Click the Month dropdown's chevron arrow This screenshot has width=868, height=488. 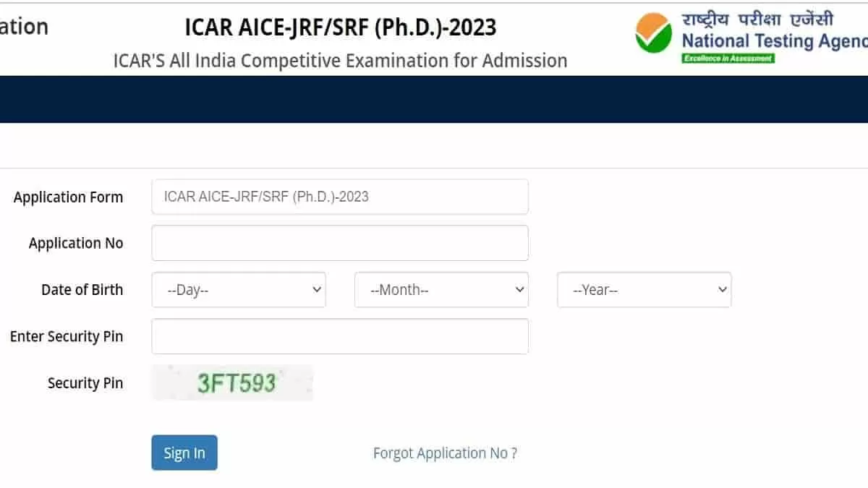[x=519, y=289]
